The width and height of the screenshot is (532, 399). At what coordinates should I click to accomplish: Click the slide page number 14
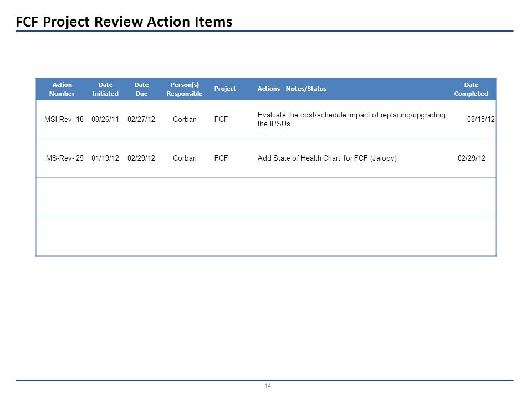pyautogui.click(x=268, y=386)
